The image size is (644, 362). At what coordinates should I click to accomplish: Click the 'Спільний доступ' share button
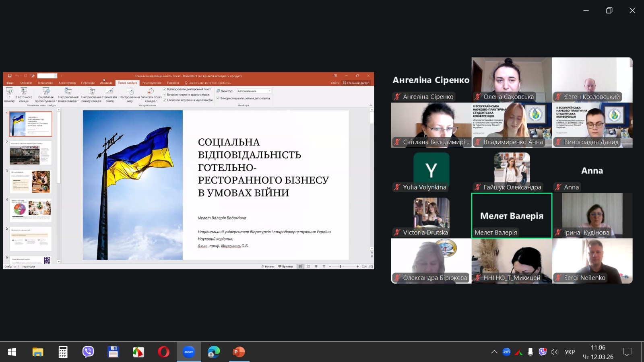click(x=356, y=83)
